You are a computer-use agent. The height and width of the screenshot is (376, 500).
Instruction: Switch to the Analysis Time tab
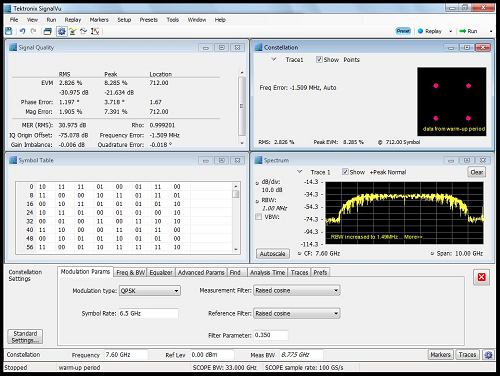267,273
